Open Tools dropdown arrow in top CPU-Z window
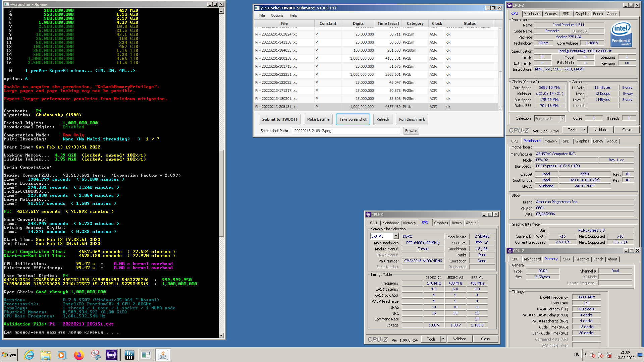644x362 pixels. tap(584, 130)
